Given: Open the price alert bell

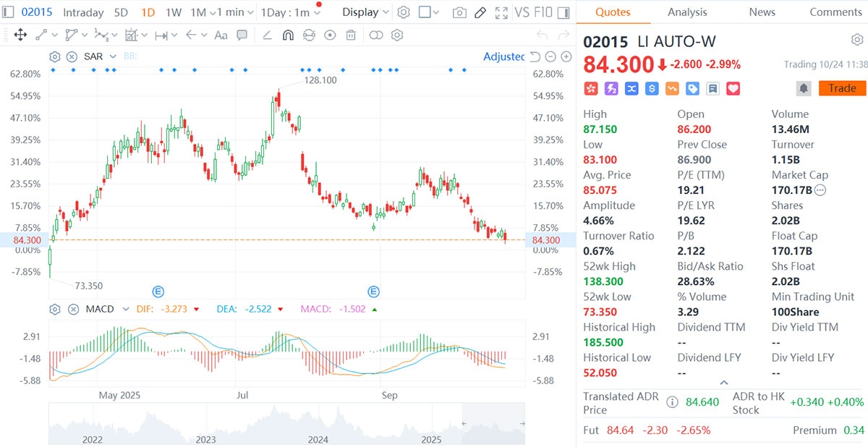Looking at the screenshot, I should pos(804,88).
